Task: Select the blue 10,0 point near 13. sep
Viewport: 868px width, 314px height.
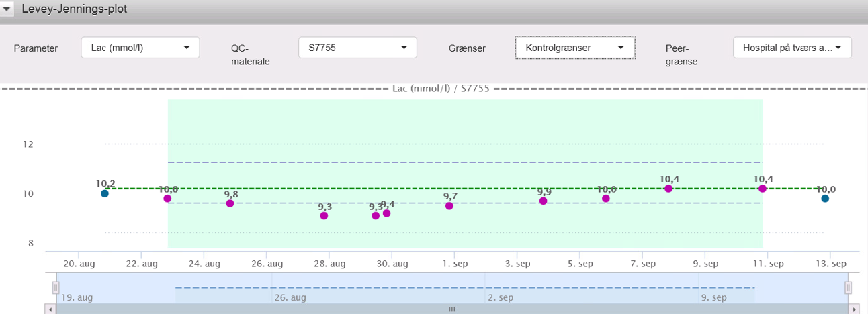Action: 825,198
